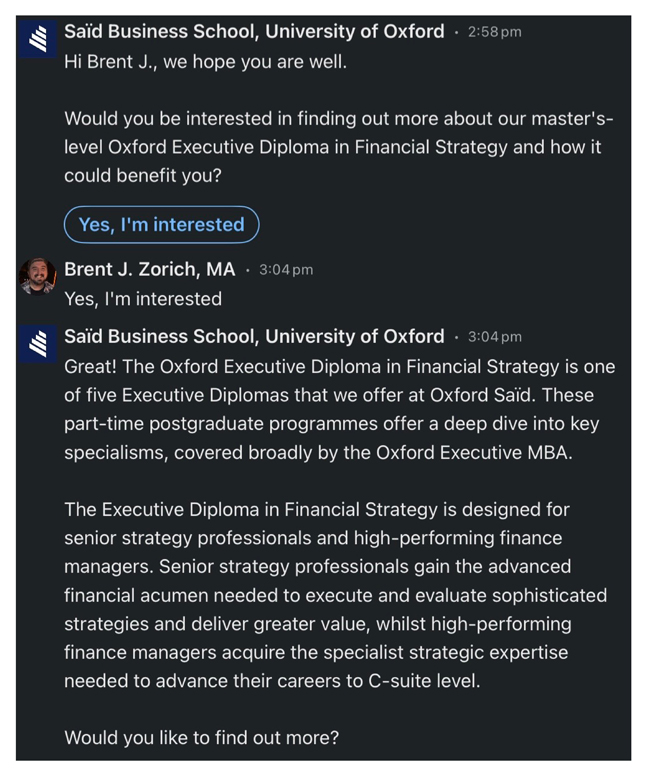Open Brent J. Zorich's profile photo
Image resolution: width=650 pixels, height=780 pixels.
pos(38,276)
